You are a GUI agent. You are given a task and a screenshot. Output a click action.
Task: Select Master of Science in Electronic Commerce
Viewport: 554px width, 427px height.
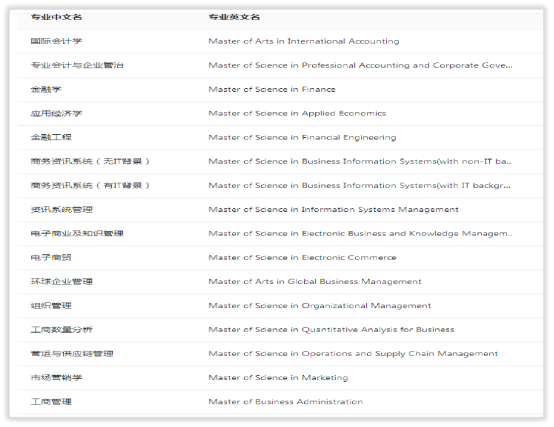pyautogui.click(x=302, y=257)
